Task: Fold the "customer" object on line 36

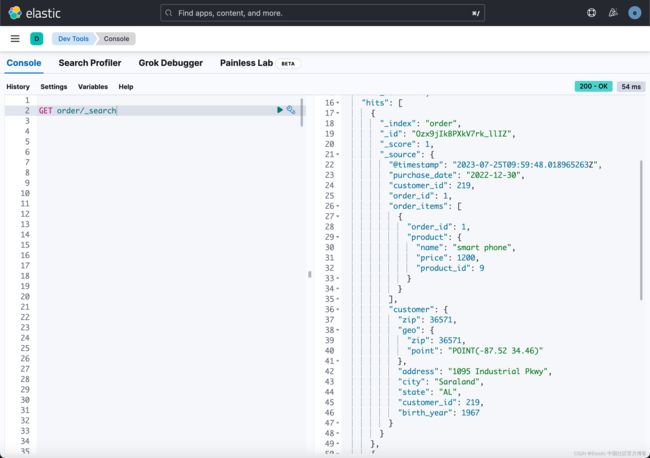Action: click(x=337, y=309)
